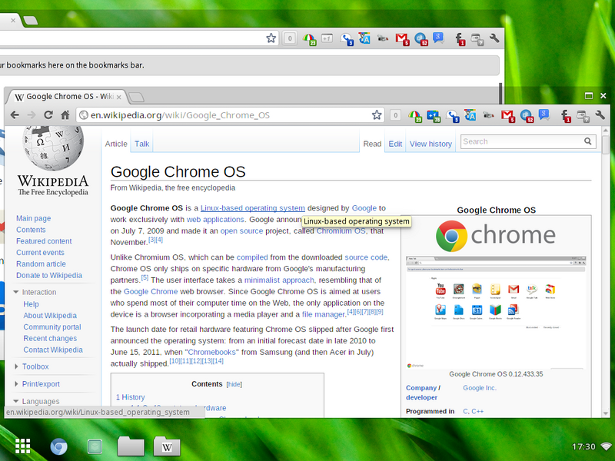
Task: Click the open source link
Action: coord(242,231)
